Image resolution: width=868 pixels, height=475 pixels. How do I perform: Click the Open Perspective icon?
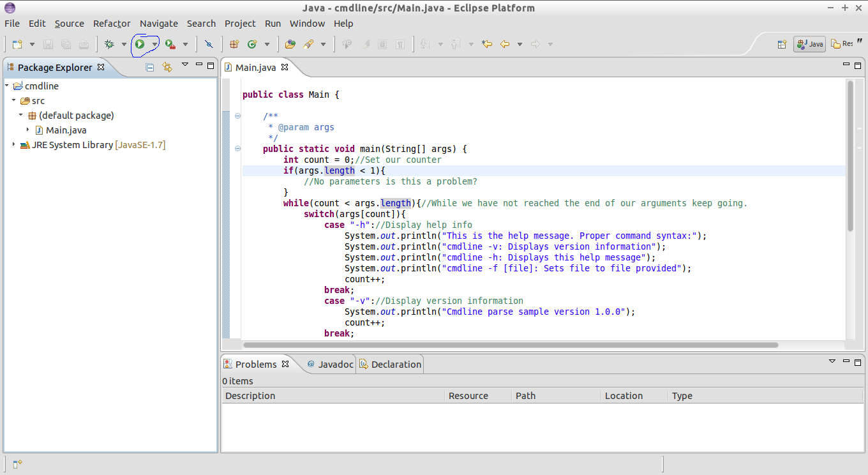tap(782, 44)
